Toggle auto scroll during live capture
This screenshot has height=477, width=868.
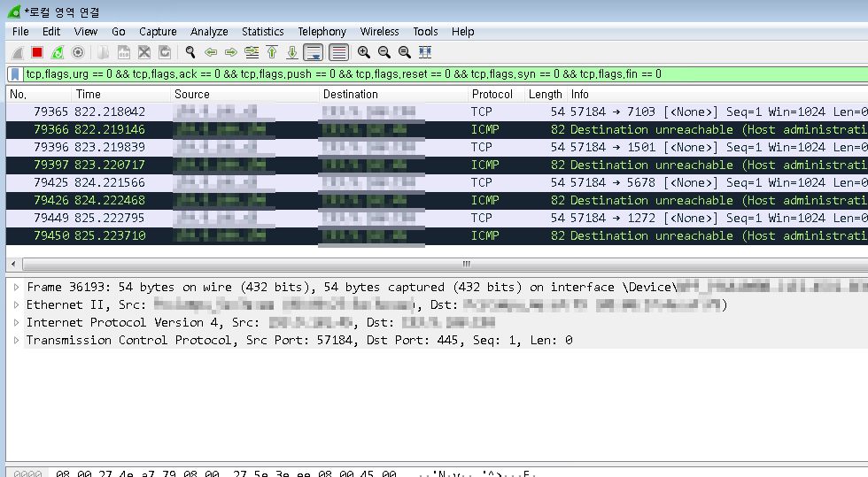point(313,53)
